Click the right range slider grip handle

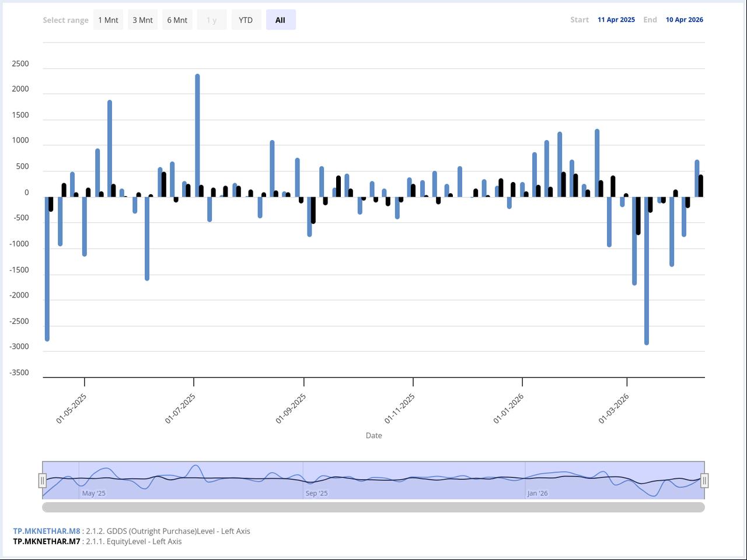tap(704, 480)
